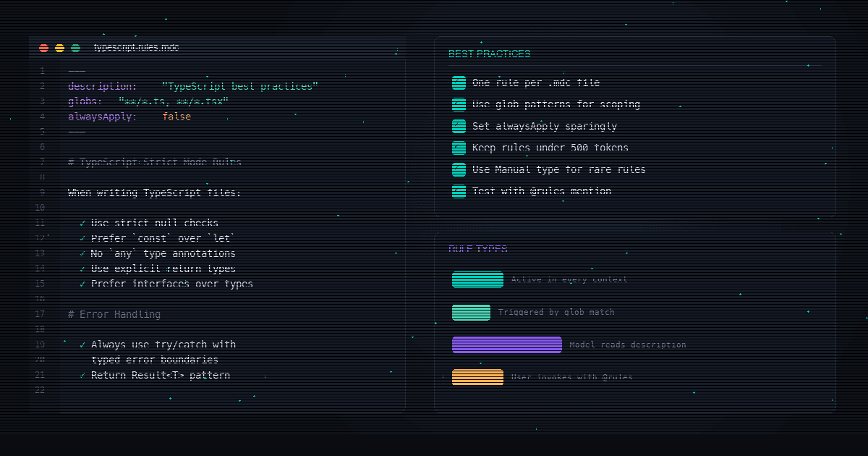Viewport: 868px width, 456px height.
Task: Uncheck the "Test with @rules mention" checkbox
Action: (x=459, y=191)
